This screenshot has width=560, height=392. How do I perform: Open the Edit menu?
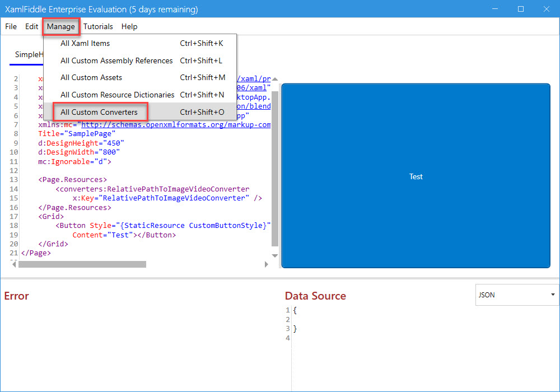tap(31, 26)
